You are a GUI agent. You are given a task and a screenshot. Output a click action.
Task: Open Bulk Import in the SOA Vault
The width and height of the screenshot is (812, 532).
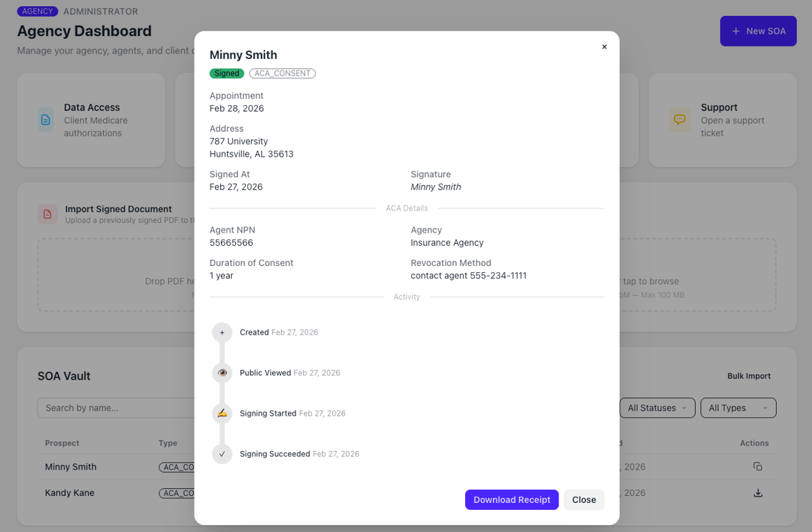[x=749, y=376]
